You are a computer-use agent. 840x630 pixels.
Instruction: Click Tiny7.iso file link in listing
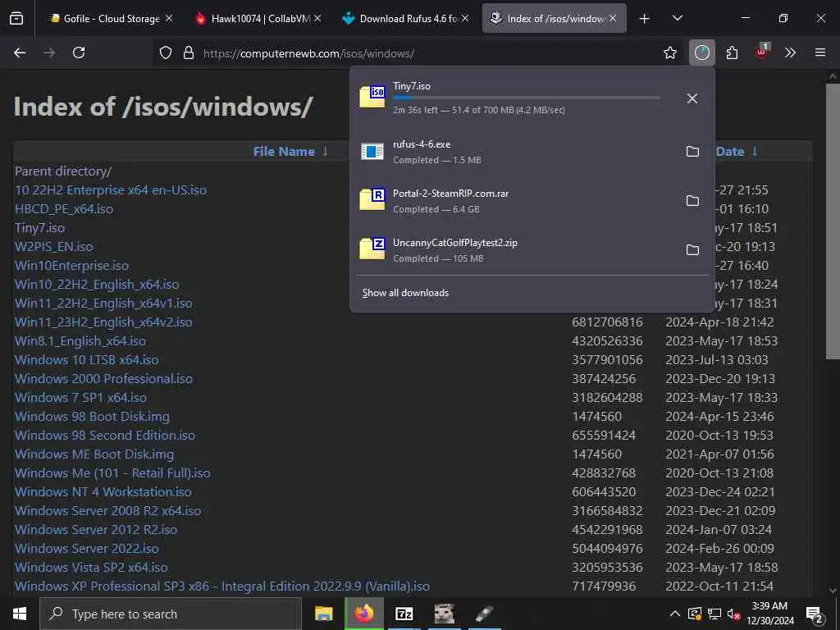[x=39, y=228]
